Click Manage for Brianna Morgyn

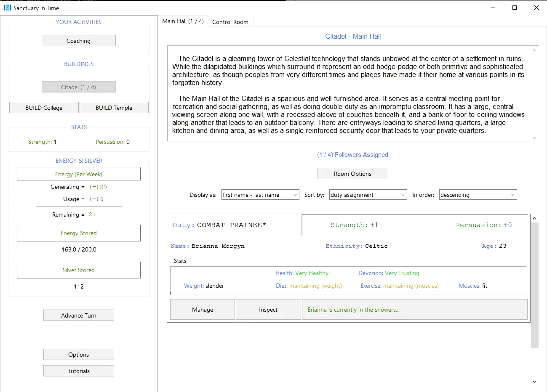203,310
